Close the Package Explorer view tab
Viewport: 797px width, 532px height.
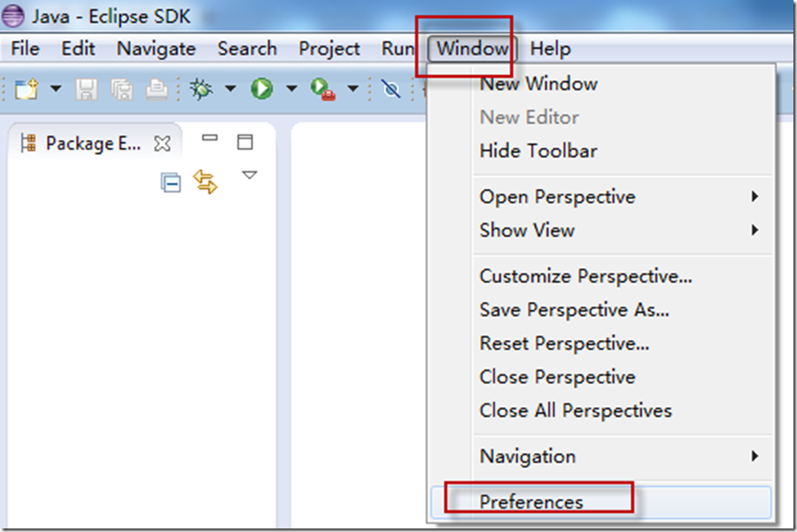[x=162, y=143]
